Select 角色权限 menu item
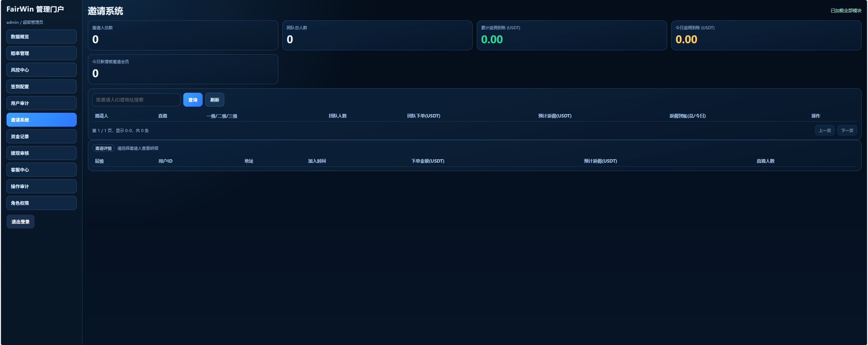 click(41, 203)
